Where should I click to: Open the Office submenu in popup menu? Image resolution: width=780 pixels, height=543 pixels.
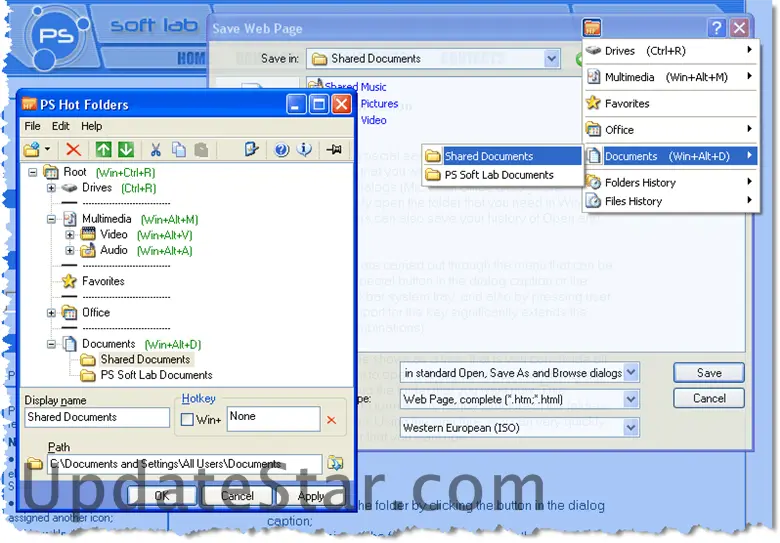(670, 130)
